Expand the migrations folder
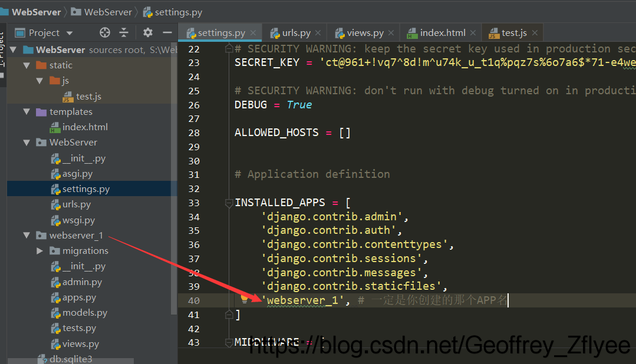The image size is (636, 364). click(x=39, y=251)
